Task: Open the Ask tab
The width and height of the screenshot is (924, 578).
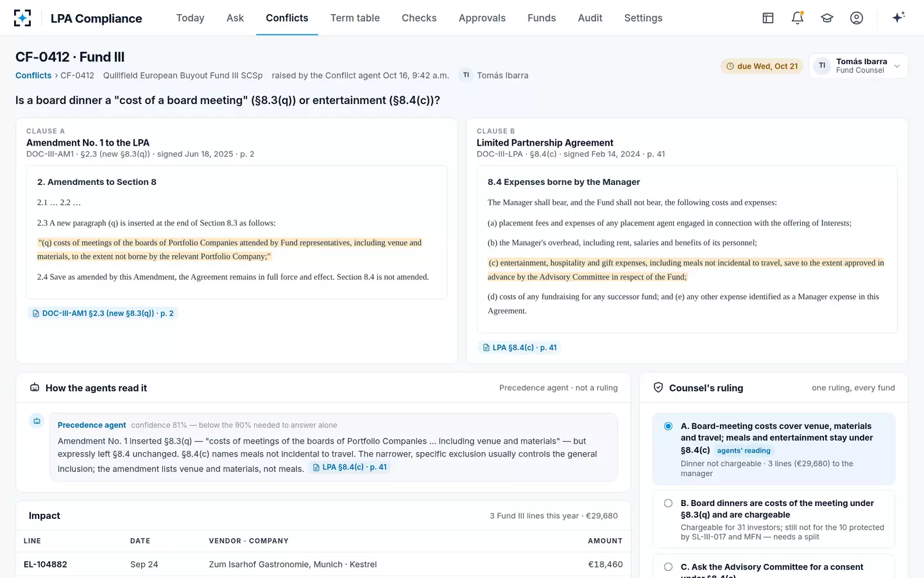Action: 235,18
